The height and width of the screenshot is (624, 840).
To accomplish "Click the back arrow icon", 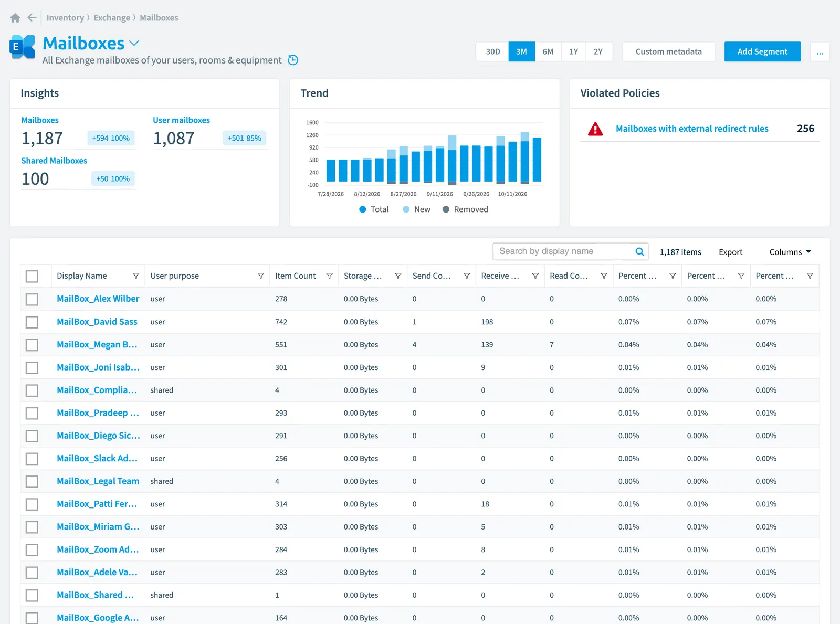I will (x=32, y=18).
